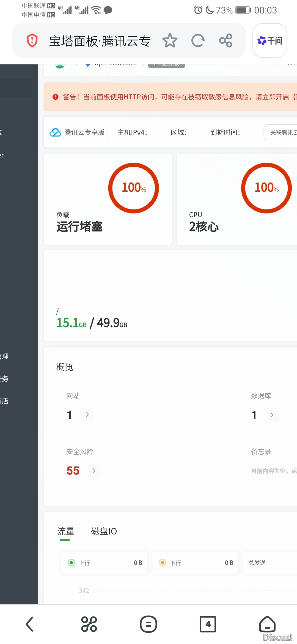Expand the 数据库 count arrow

tap(272, 415)
